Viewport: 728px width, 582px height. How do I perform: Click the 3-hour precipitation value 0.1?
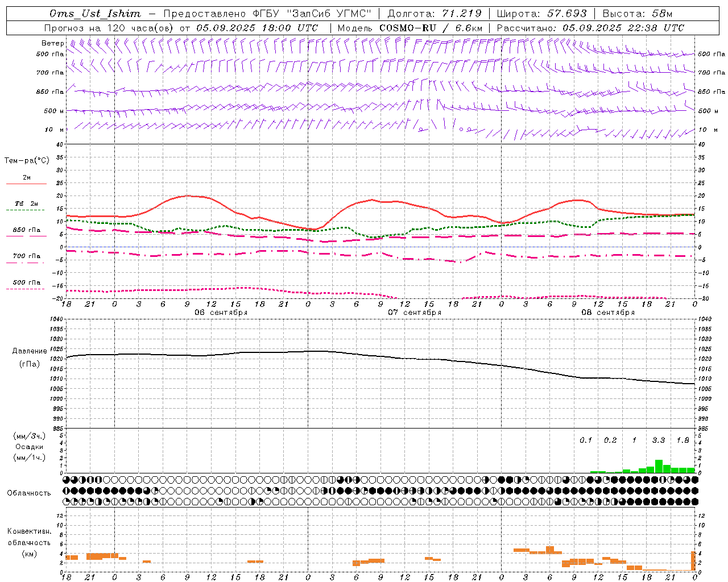(585, 440)
